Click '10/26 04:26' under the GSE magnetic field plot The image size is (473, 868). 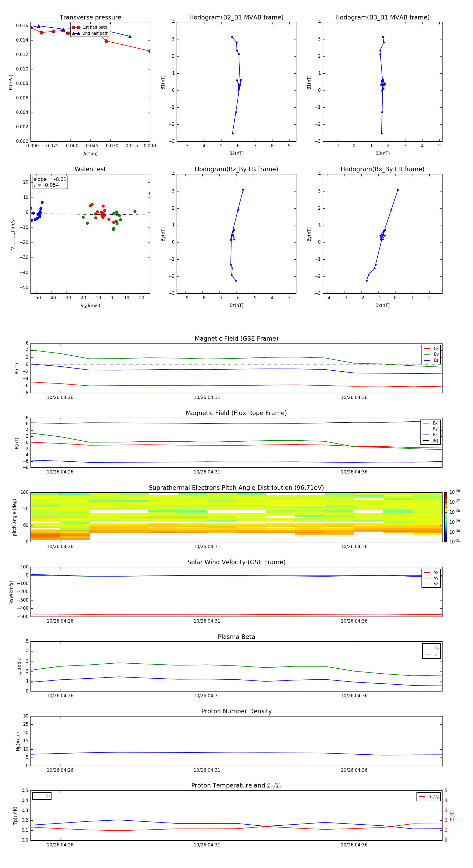(60, 397)
